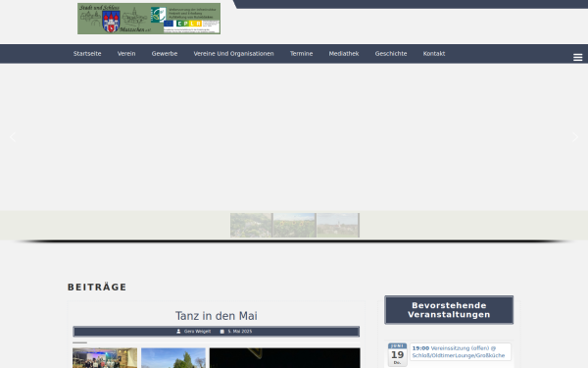This screenshot has height=368, width=588.
Task: Open the Verein menu item
Action: (x=126, y=54)
